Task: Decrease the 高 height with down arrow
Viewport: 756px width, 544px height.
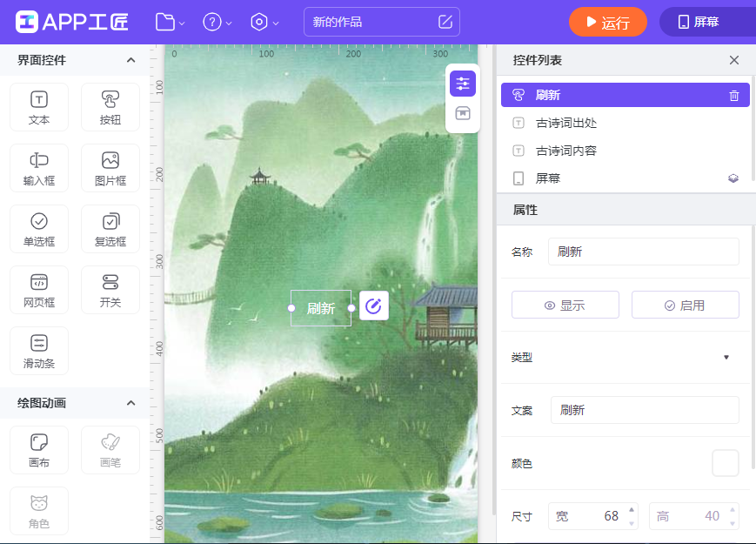Action: click(x=733, y=523)
